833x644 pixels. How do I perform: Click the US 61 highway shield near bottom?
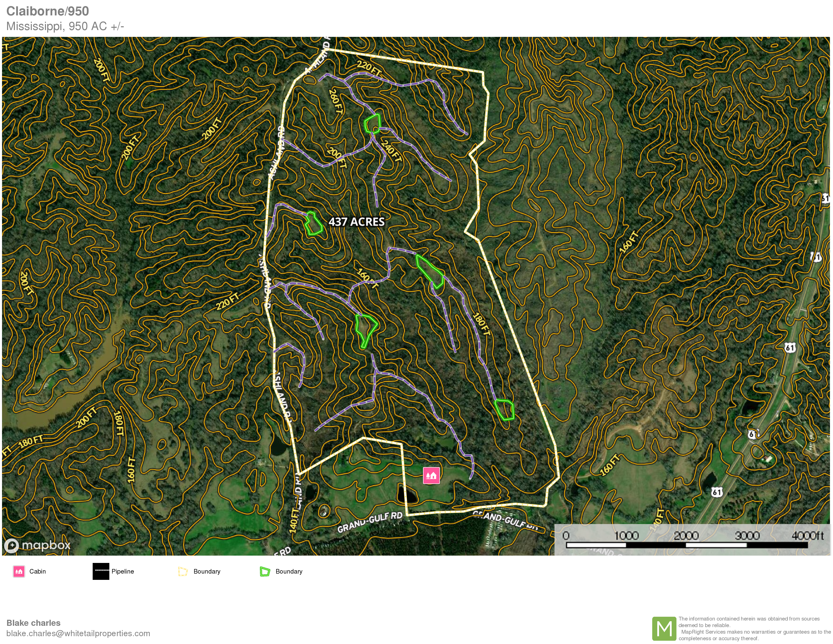(x=717, y=492)
